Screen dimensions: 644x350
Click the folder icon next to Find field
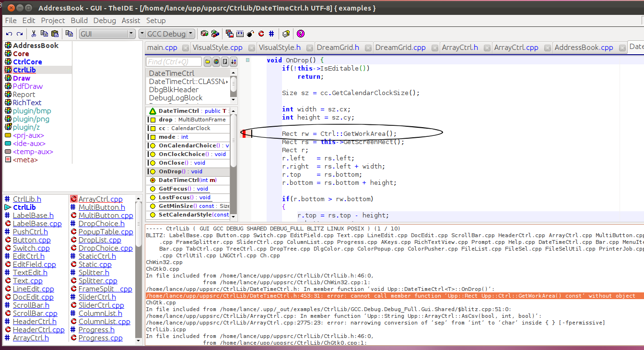click(x=208, y=61)
